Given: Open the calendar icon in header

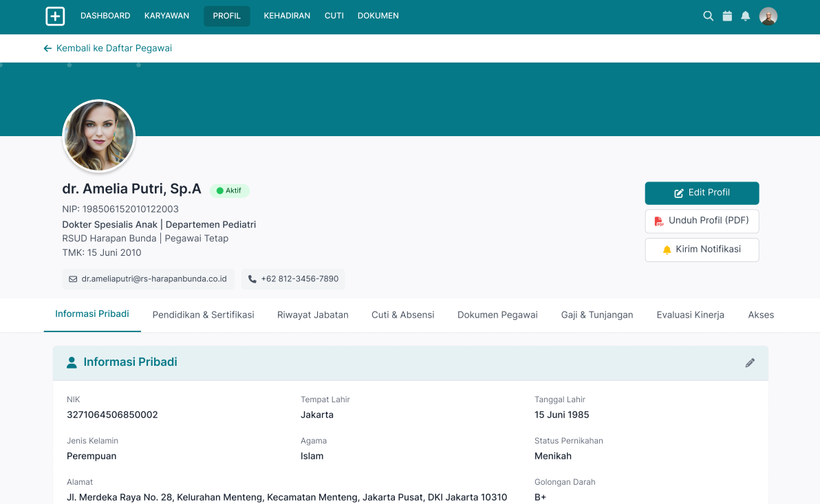Looking at the screenshot, I should click(727, 17).
